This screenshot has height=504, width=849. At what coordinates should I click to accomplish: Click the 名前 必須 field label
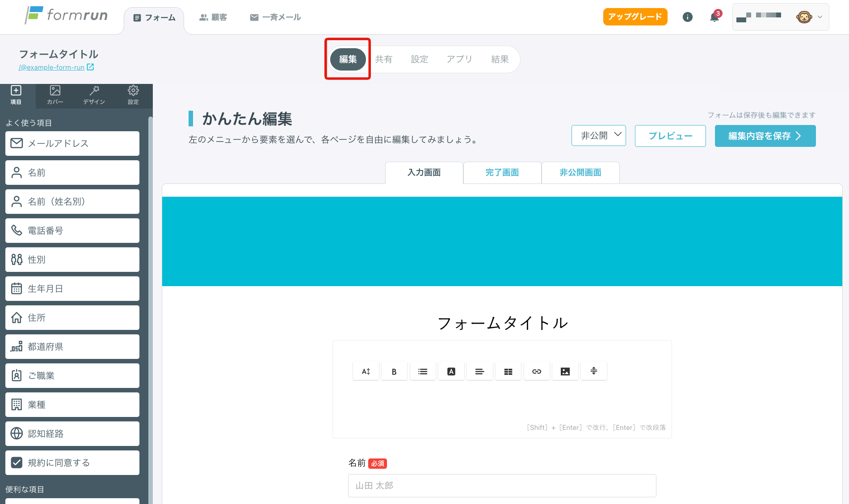pos(367,463)
